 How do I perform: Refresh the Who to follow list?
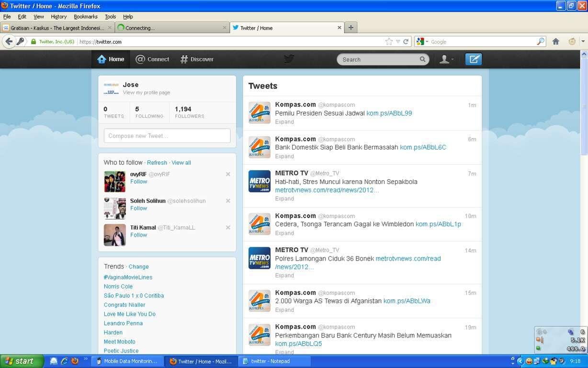[x=157, y=163]
